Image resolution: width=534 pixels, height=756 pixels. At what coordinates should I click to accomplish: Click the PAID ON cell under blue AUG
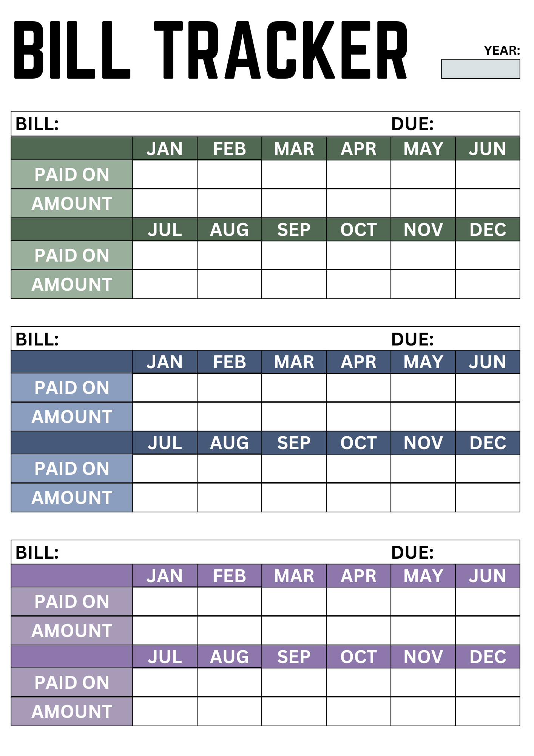tap(229, 468)
